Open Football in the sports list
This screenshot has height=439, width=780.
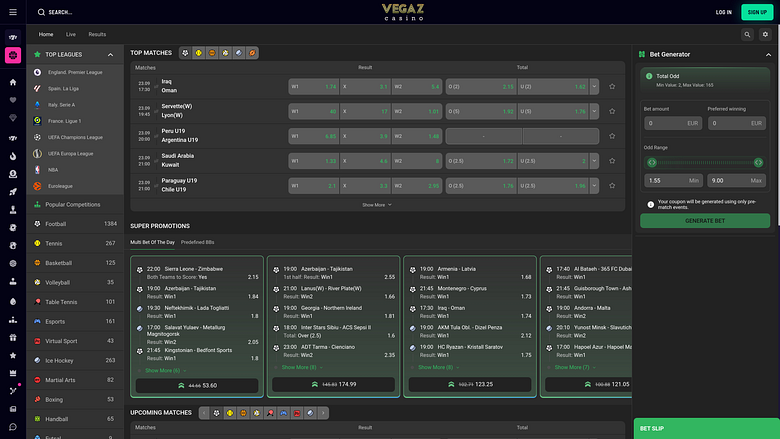click(x=75, y=224)
